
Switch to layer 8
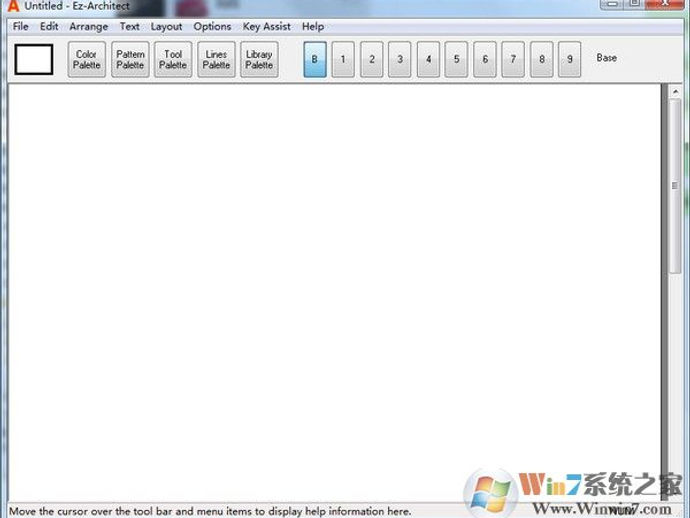point(542,59)
